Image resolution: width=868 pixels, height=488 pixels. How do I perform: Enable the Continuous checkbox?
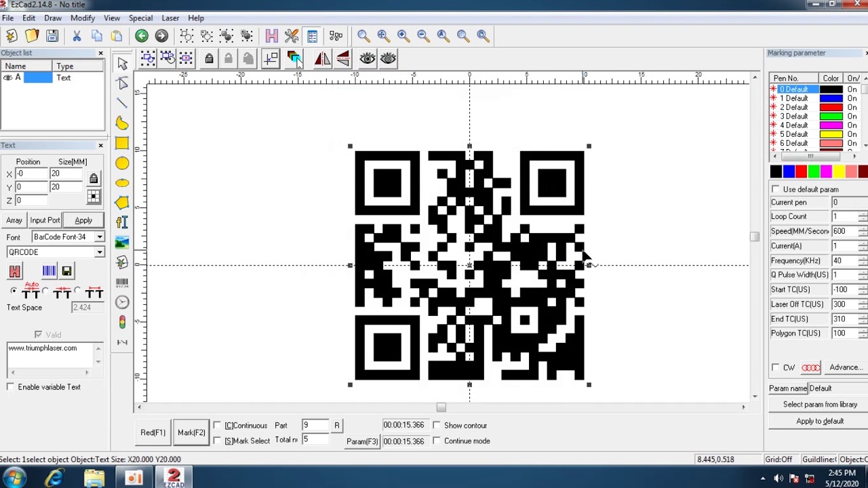(x=217, y=426)
